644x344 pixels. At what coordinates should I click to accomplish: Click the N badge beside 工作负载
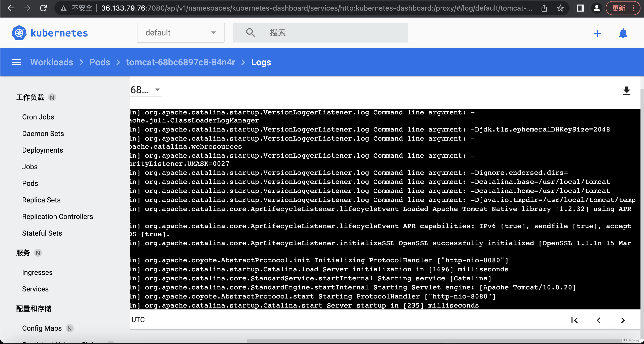(52, 98)
